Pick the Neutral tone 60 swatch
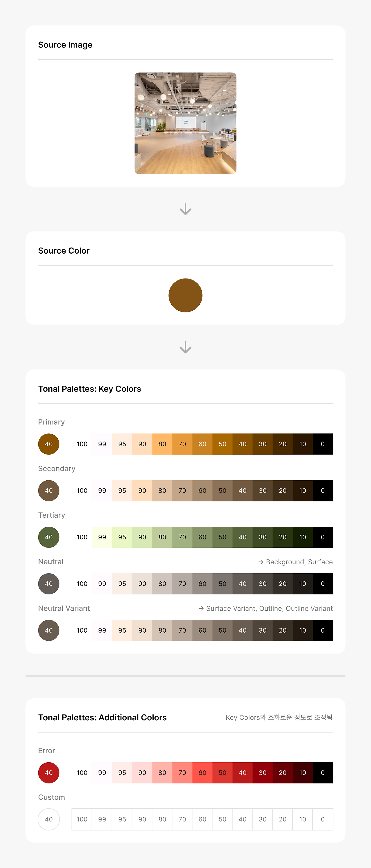371x868 pixels. point(202,584)
